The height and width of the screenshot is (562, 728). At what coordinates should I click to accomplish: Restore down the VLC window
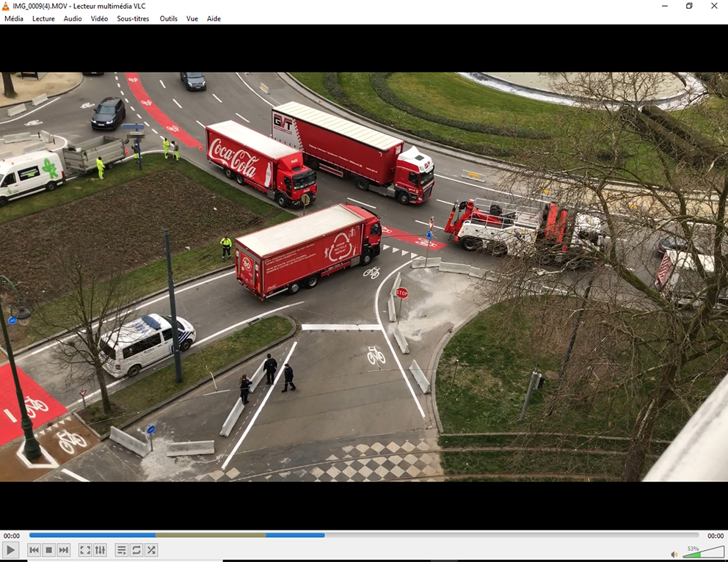689,6
